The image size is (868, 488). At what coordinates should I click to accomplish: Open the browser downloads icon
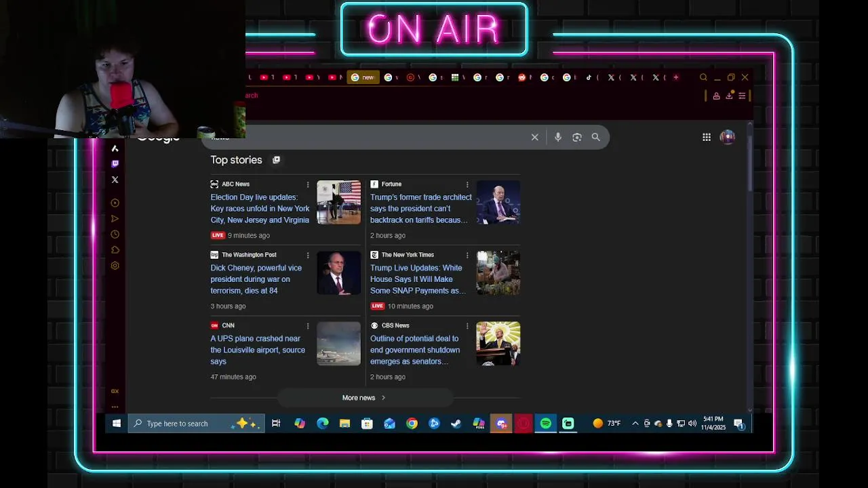point(729,96)
